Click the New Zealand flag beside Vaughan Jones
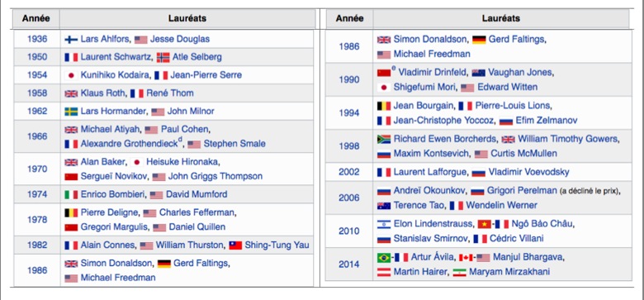644x300 pixels. [x=479, y=73]
